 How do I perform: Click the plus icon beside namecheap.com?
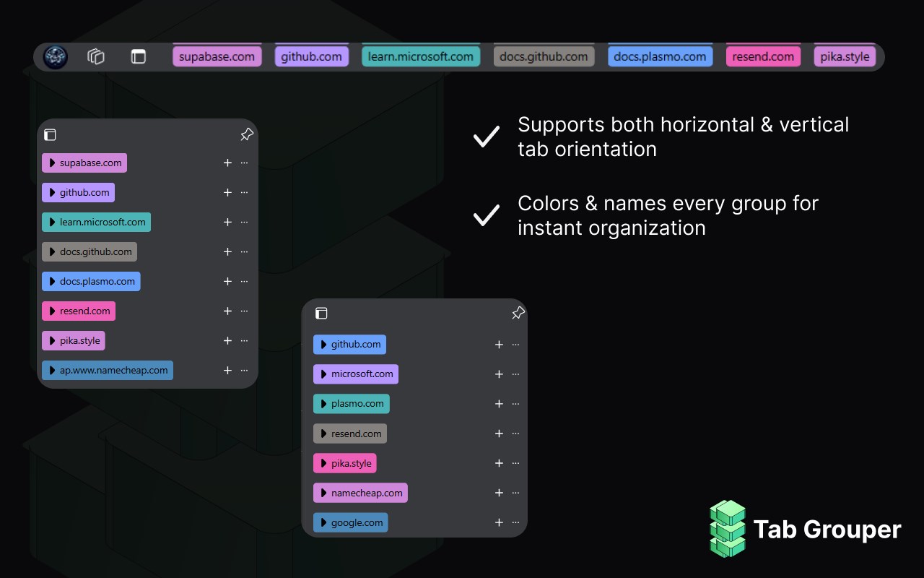coord(499,493)
